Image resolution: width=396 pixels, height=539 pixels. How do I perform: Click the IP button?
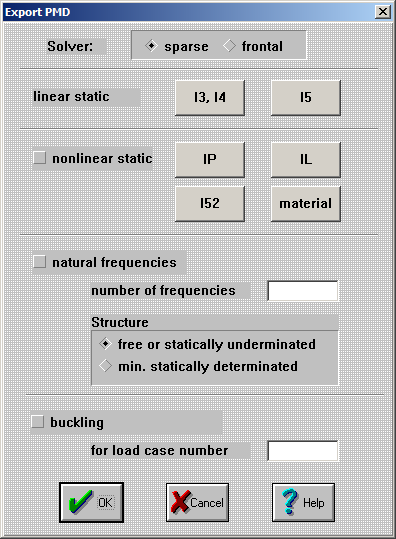point(210,160)
